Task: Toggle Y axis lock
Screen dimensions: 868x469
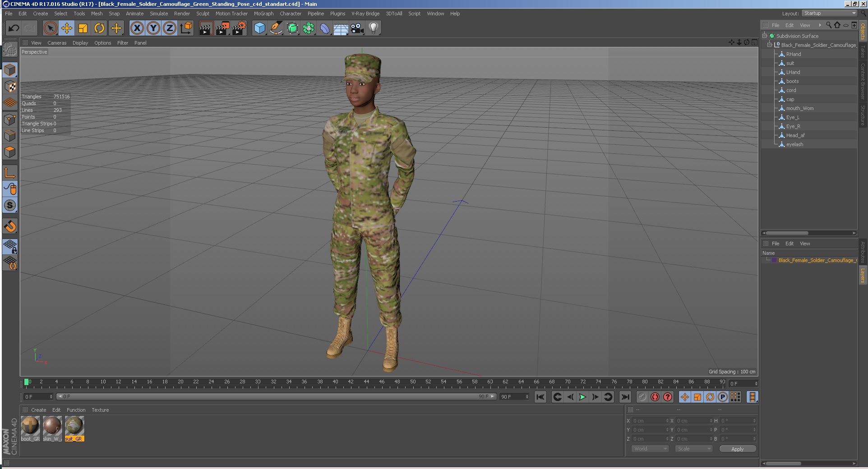Action: (153, 28)
